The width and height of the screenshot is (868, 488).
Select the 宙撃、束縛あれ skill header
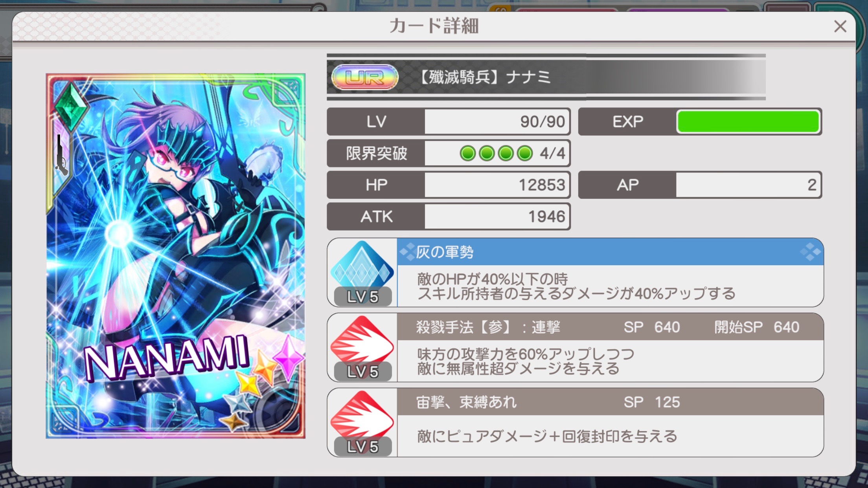coord(611,402)
